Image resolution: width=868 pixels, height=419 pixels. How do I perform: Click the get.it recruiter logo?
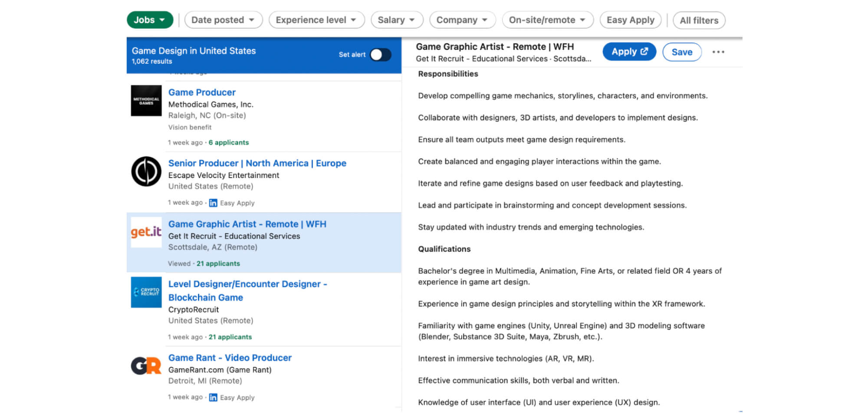[146, 232]
